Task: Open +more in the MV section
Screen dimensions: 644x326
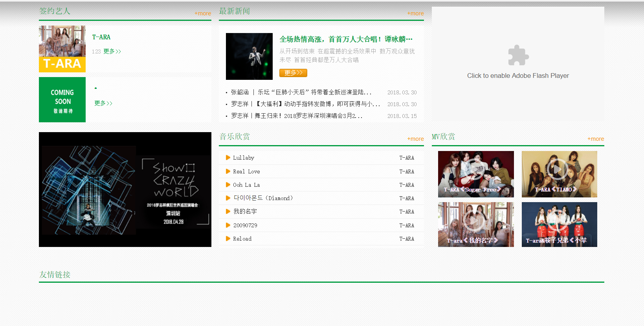Action: coord(595,139)
